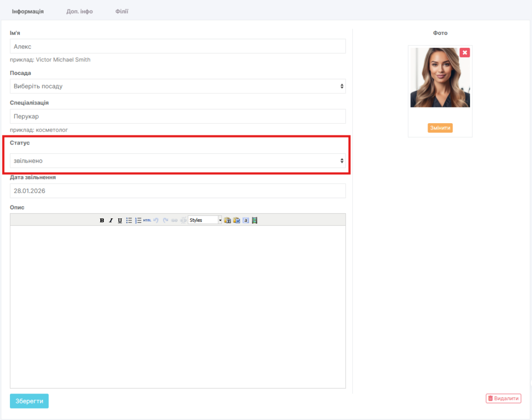This screenshot has width=532, height=420.
Task: Open the Посада position dropdown
Action: point(178,86)
